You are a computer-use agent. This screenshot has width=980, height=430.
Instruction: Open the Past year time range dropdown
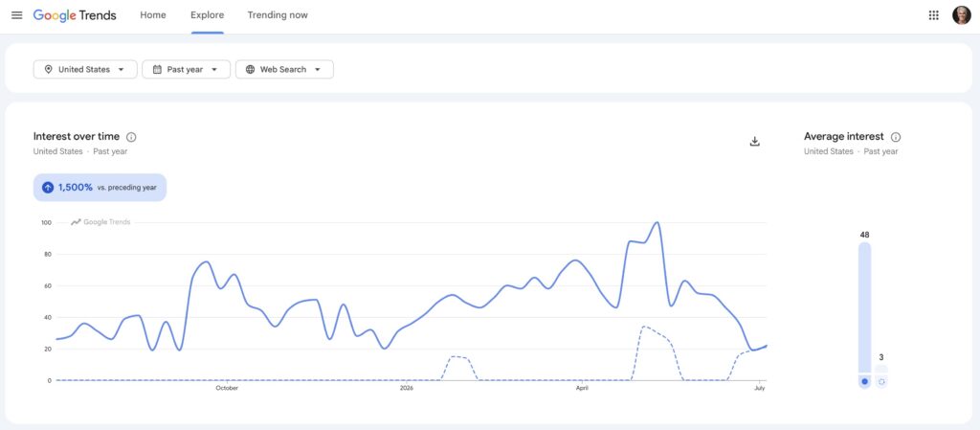coord(187,69)
